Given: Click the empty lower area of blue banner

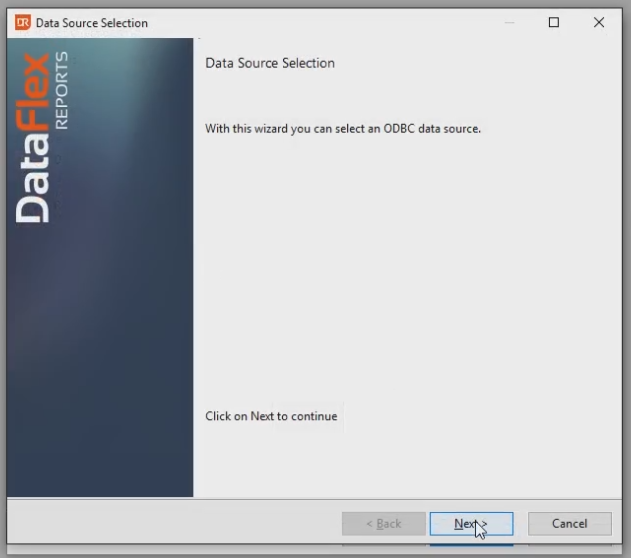Looking at the screenshot, I should click(x=100, y=400).
